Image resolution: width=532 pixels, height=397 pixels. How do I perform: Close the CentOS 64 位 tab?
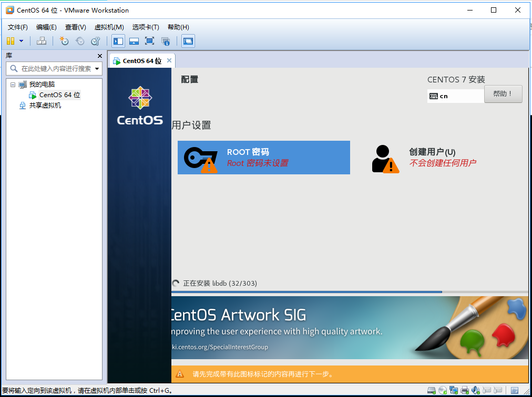(169, 60)
